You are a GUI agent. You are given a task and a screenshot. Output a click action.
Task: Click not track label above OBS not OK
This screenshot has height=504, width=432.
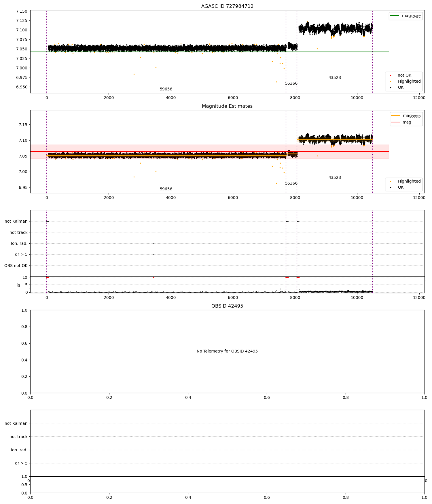click(x=18, y=233)
